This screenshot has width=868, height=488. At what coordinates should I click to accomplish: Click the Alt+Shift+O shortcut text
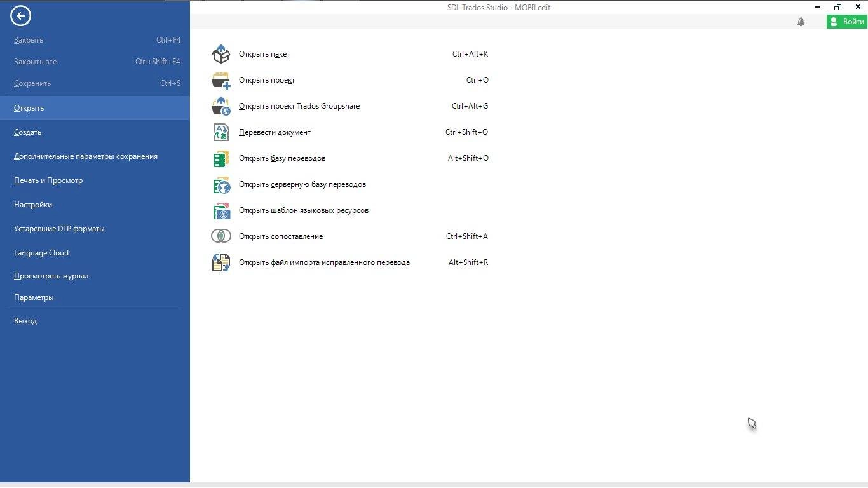[468, 158]
